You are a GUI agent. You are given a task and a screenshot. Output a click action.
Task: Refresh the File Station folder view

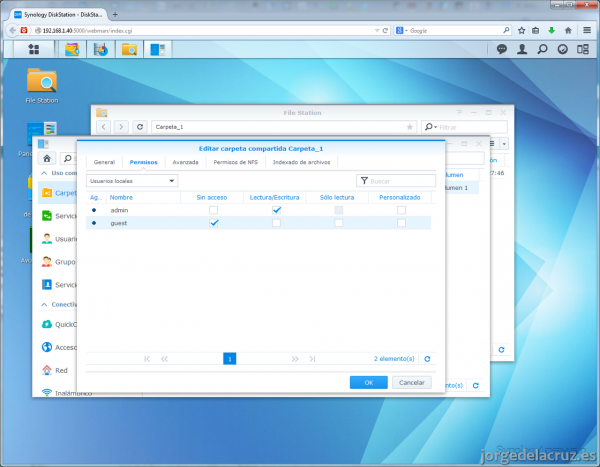(x=140, y=127)
